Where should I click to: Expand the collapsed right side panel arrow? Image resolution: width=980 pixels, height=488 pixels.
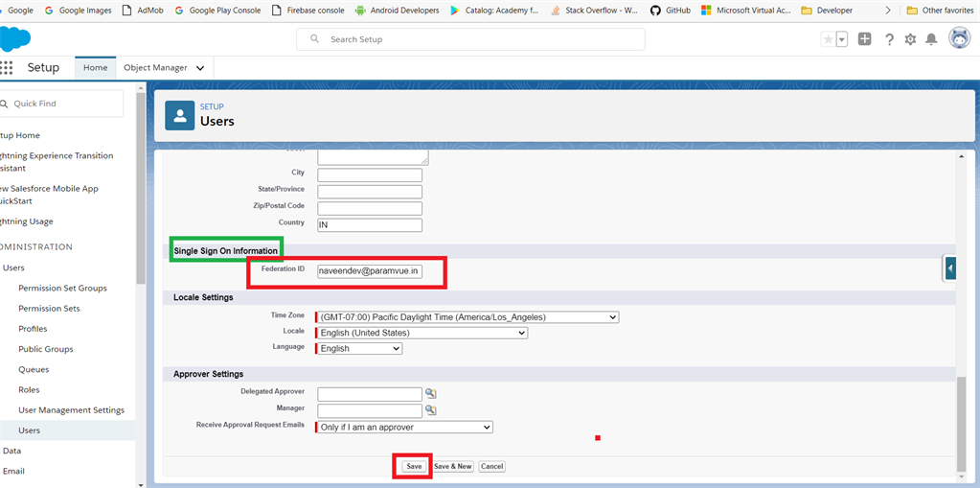click(950, 269)
